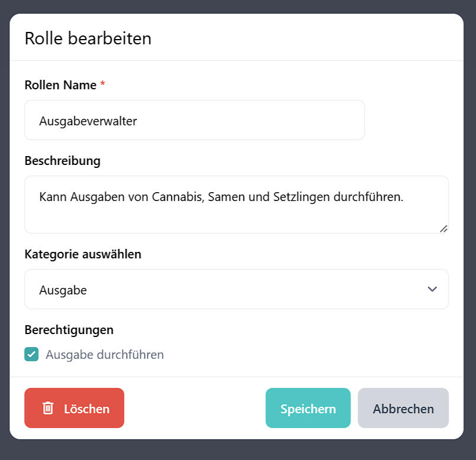The height and width of the screenshot is (460, 476).
Task: Click the 'Kategorie auswählen' label
Action: (83, 254)
